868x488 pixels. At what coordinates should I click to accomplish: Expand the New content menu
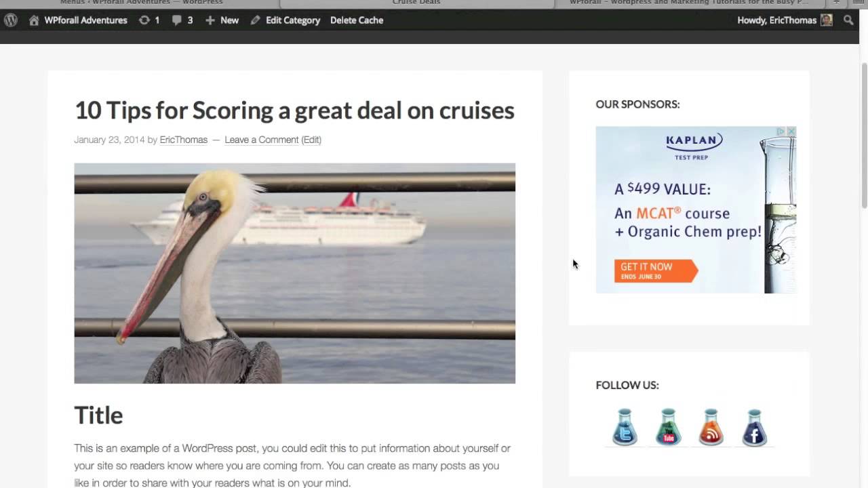(222, 20)
